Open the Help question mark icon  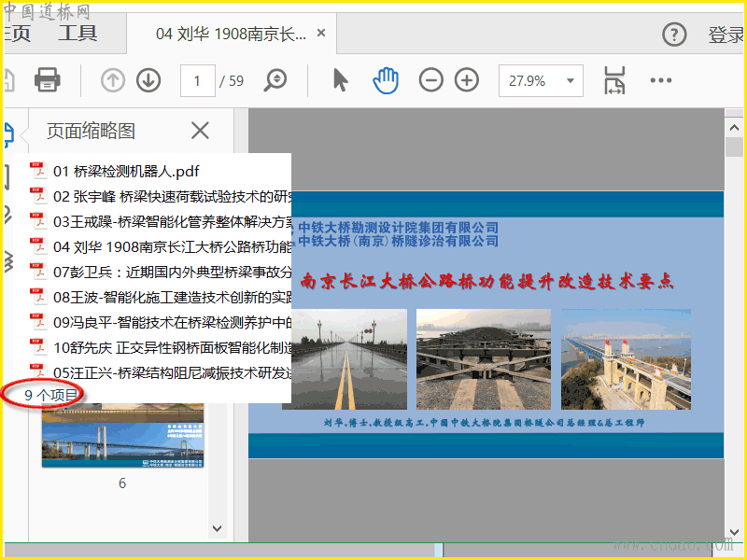pyautogui.click(x=674, y=35)
